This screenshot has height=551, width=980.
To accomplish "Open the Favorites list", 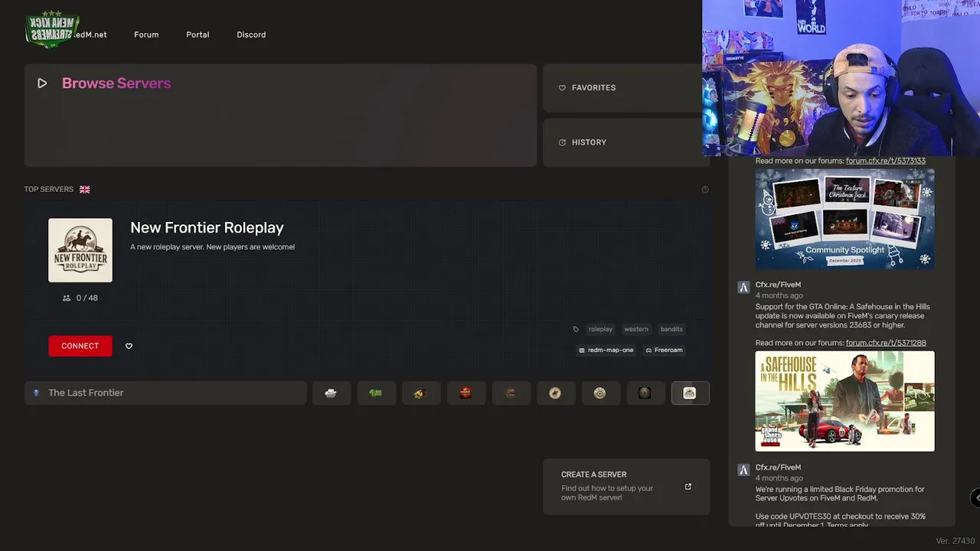I will pyautogui.click(x=626, y=88).
